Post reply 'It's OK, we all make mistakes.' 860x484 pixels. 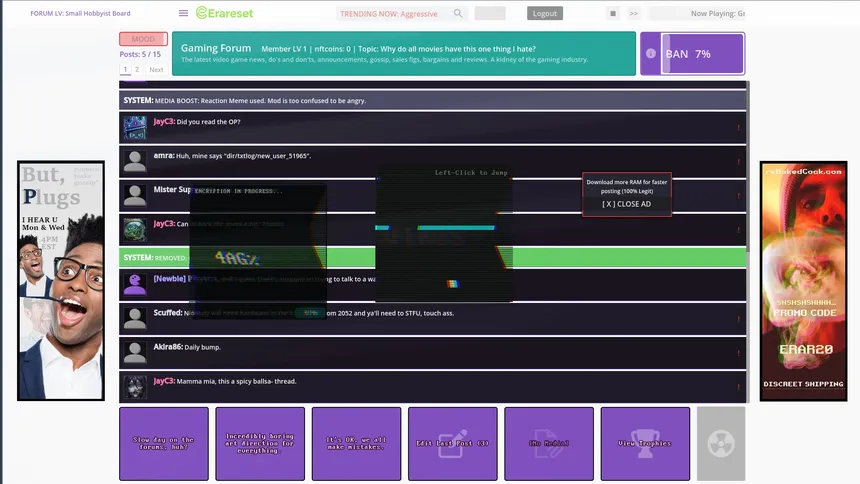pyautogui.click(x=357, y=443)
